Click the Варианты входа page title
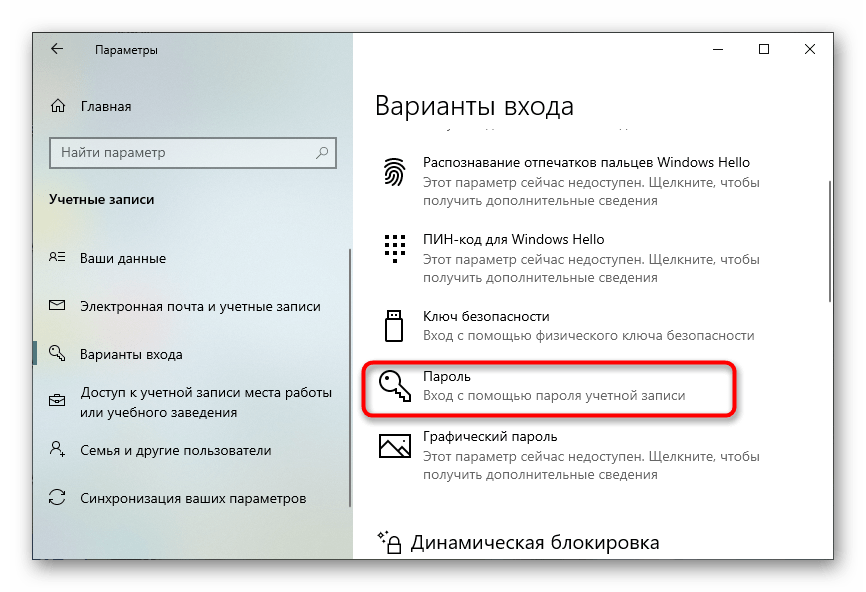 (474, 105)
